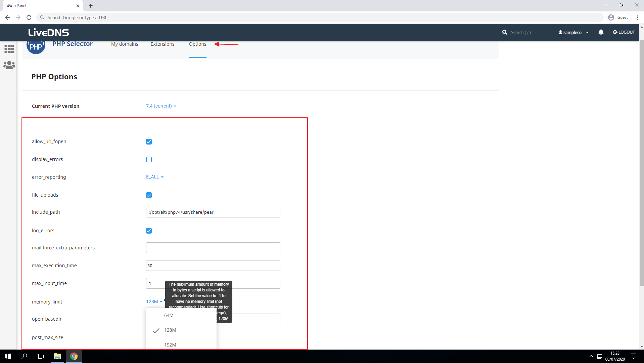Click the PHP Options heading
This screenshot has width=644, height=363.
pyautogui.click(x=54, y=77)
